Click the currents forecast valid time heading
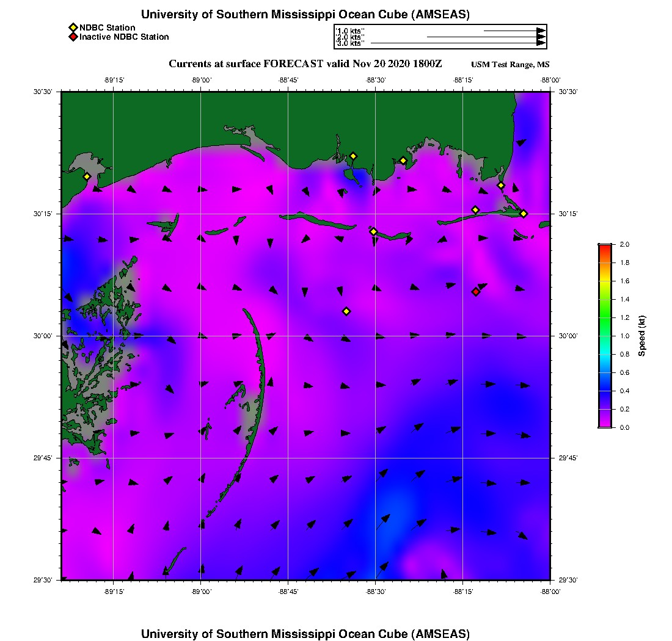The width and height of the screenshot is (672, 641). coord(305,64)
